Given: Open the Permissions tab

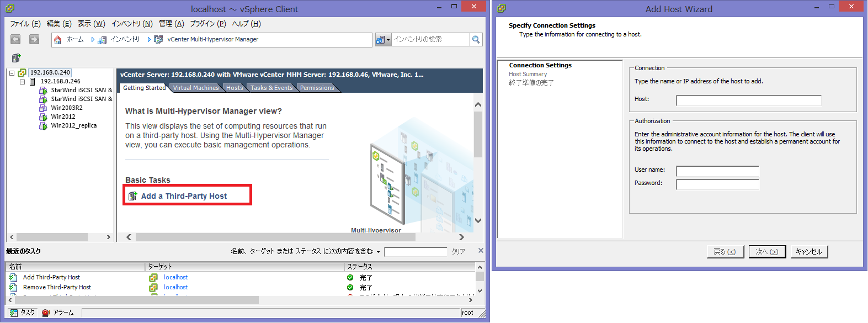Looking at the screenshot, I should 317,88.
